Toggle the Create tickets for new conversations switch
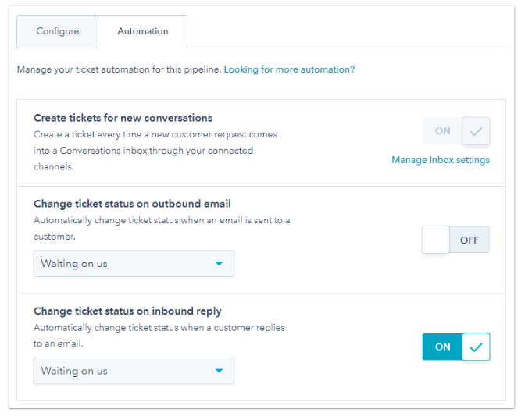Viewport: 525px width, 420px height. pos(456,131)
